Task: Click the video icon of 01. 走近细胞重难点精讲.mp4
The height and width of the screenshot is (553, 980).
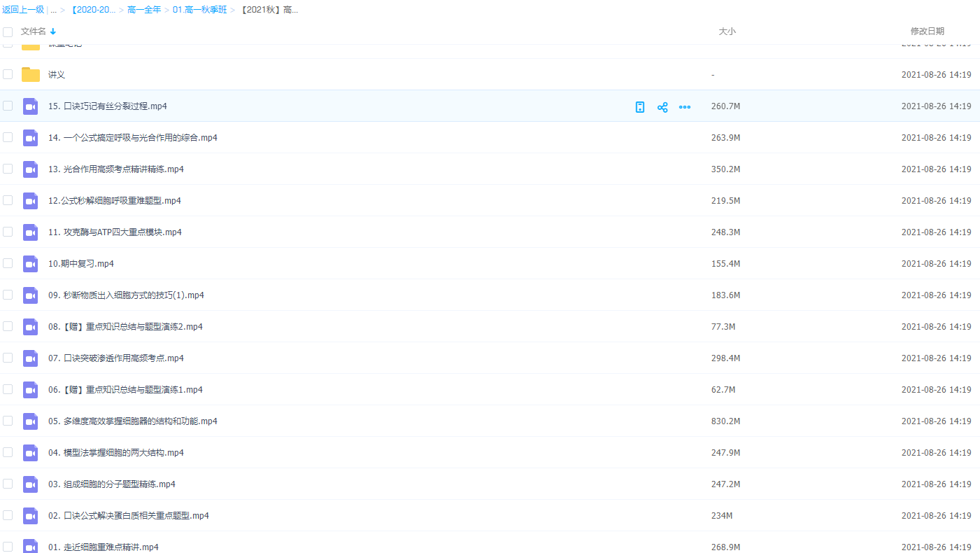Action: click(x=30, y=547)
